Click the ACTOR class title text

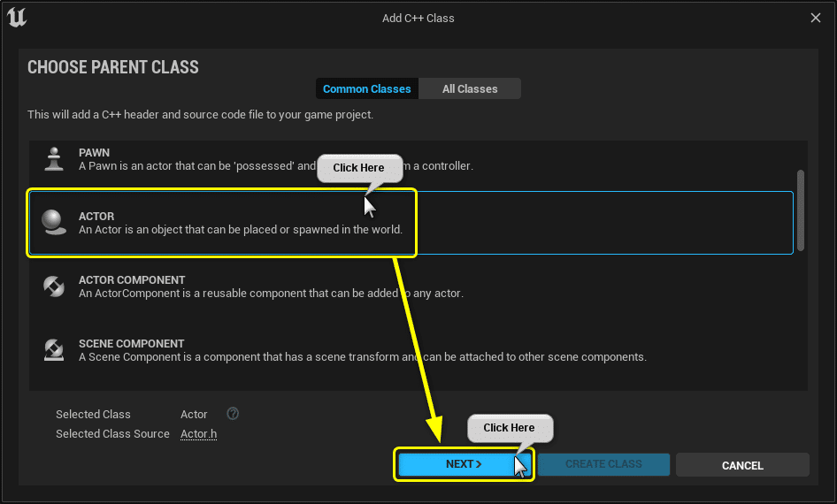click(96, 216)
